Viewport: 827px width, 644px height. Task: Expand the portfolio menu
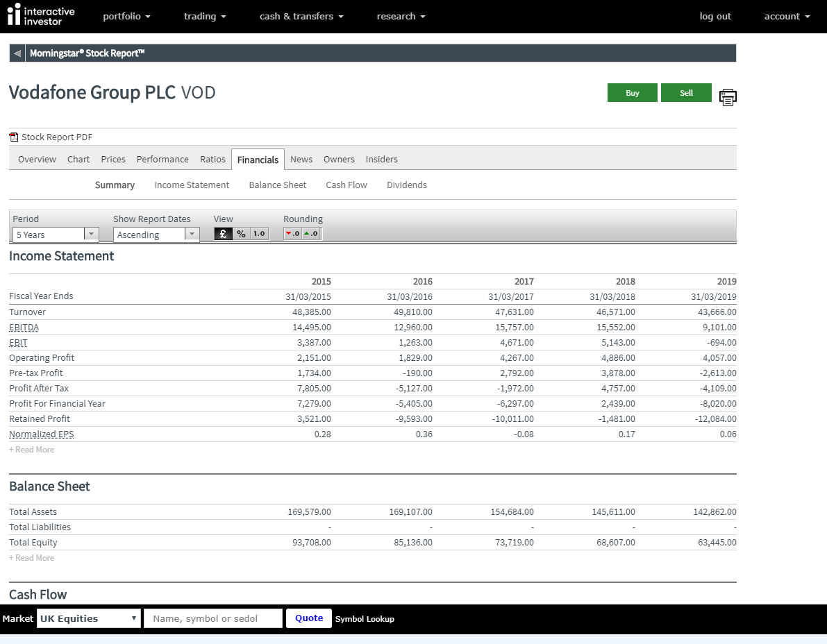tap(126, 17)
